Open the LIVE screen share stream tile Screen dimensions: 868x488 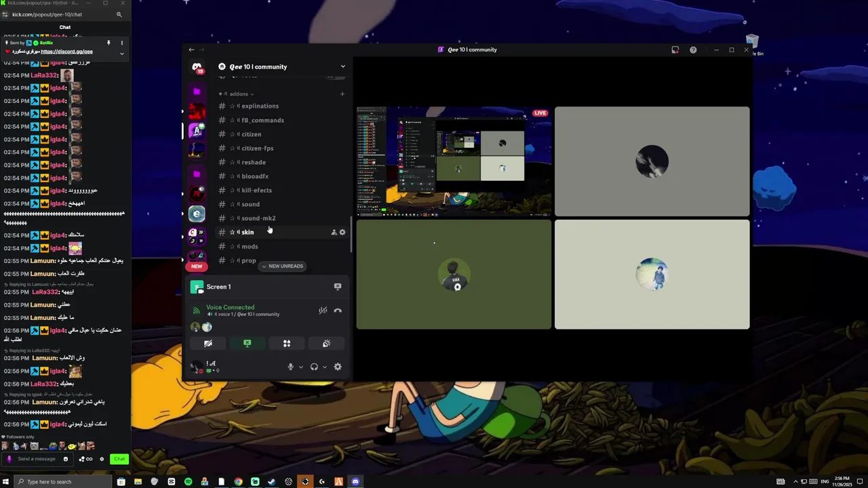coord(454,161)
